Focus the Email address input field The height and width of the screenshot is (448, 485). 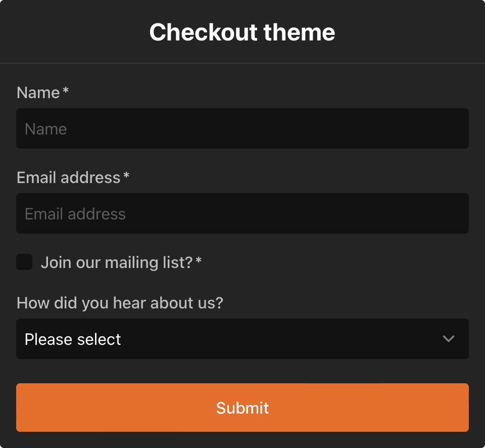pyautogui.click(x=243, y=213)
